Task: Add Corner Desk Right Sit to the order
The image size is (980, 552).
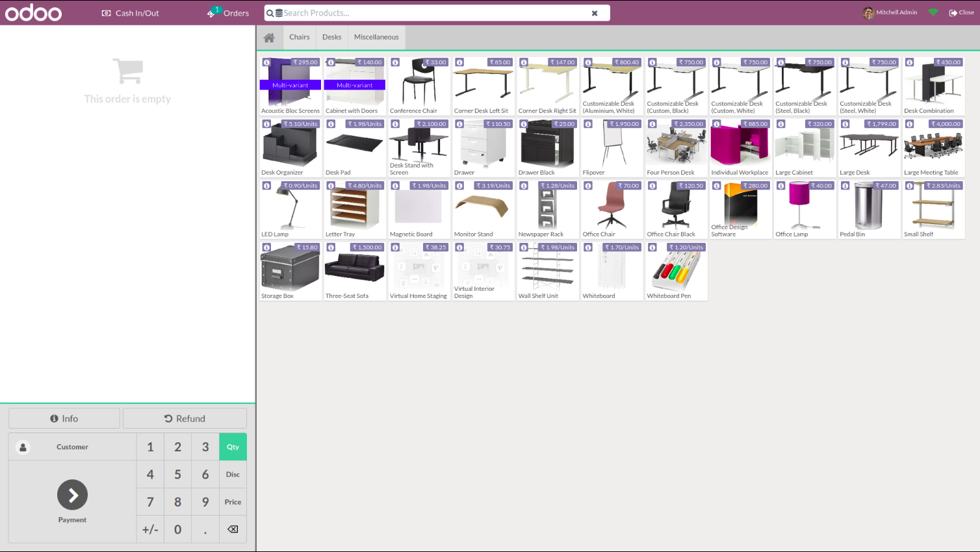Action: [x=547, y=86]
